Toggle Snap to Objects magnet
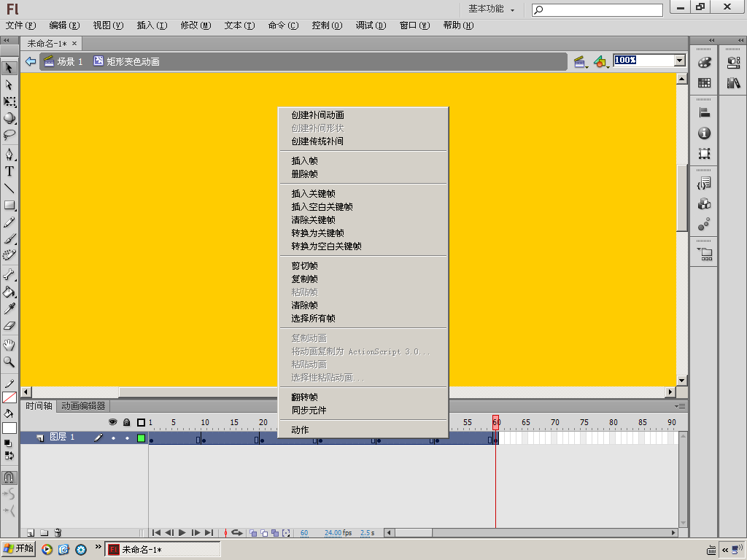 9,478
